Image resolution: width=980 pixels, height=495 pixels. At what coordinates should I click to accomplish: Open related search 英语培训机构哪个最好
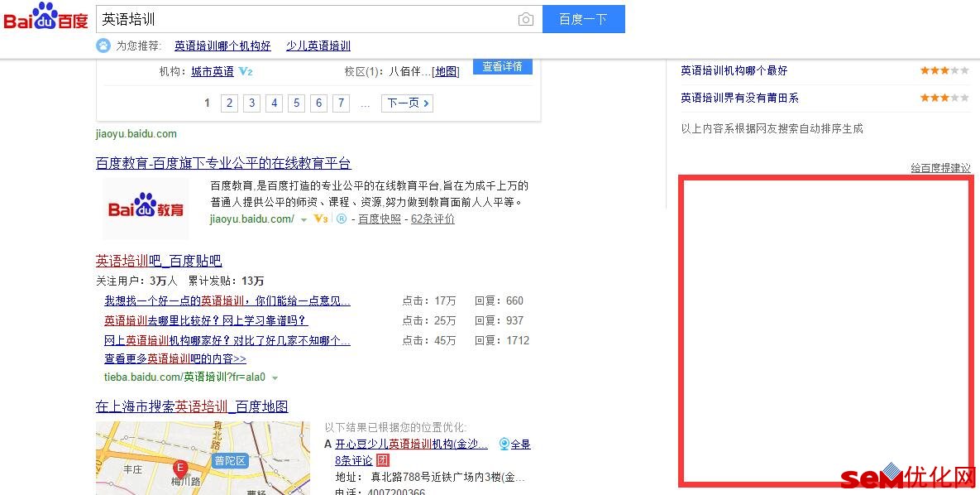pos(734,70)
